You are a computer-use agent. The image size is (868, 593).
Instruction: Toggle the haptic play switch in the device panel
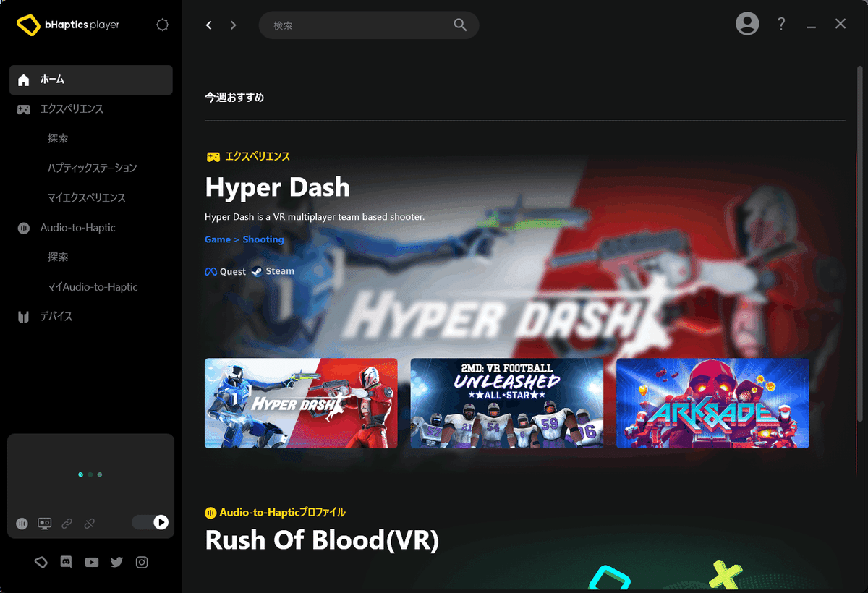point(150,522)
